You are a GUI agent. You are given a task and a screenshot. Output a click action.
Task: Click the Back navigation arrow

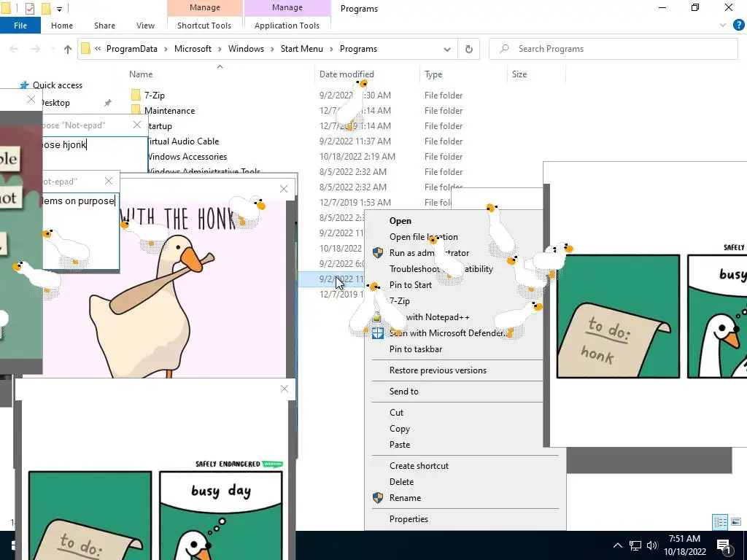[15, 49]
